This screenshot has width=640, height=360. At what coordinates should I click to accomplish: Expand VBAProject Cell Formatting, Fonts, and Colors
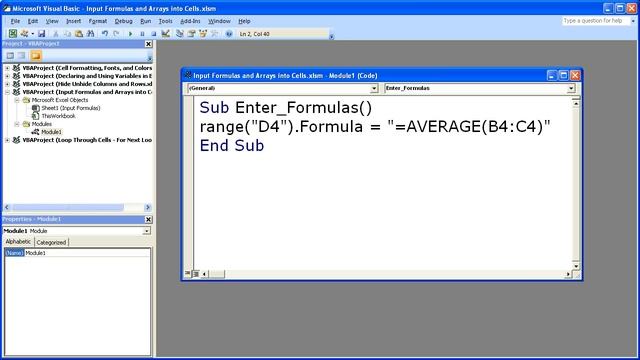click(x=7, y=68)
